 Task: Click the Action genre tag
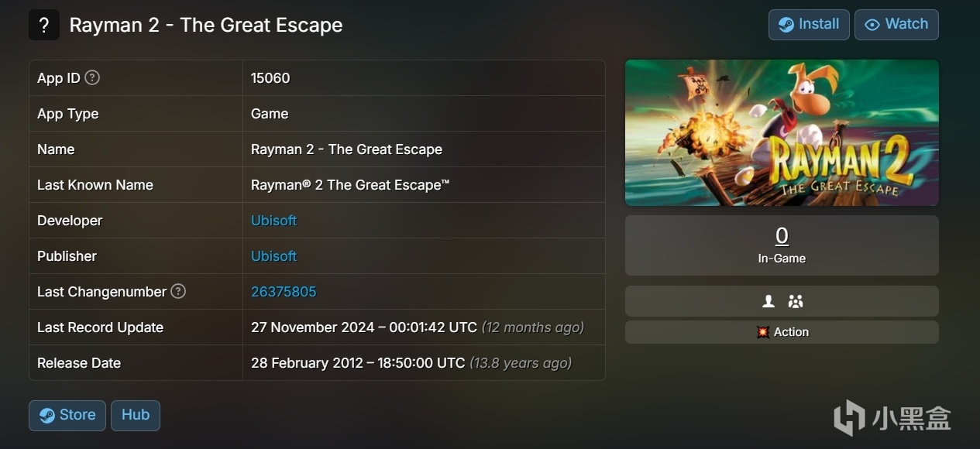pyautogui.click(x=782, y=332)
